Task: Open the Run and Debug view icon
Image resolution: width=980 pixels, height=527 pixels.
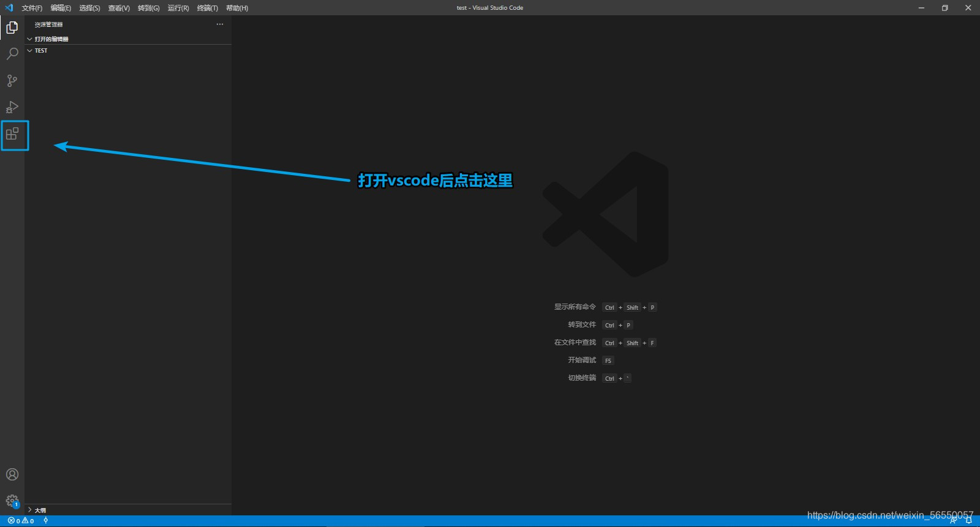Action: [12, 107]
